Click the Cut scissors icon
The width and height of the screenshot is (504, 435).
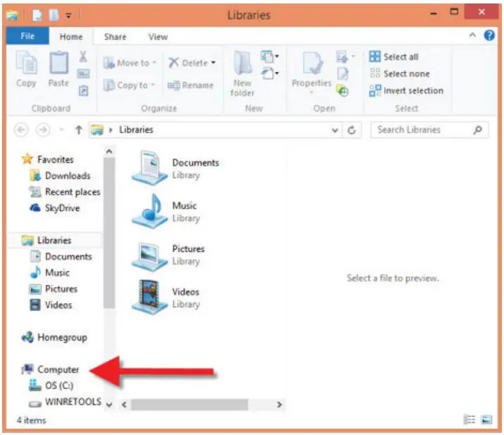[x=83, y=56]
